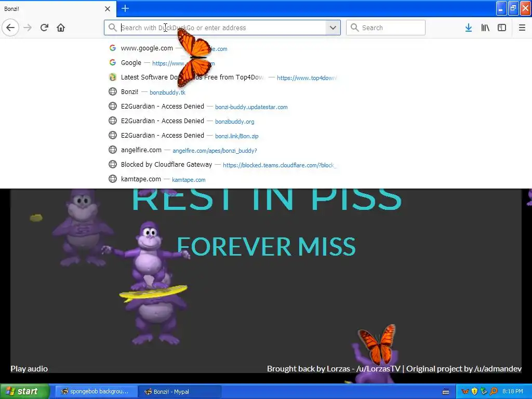The width and height of the screenshot is (532, 399).
Task: Open the hamburger application menu
Action: [x=522, y=28]
